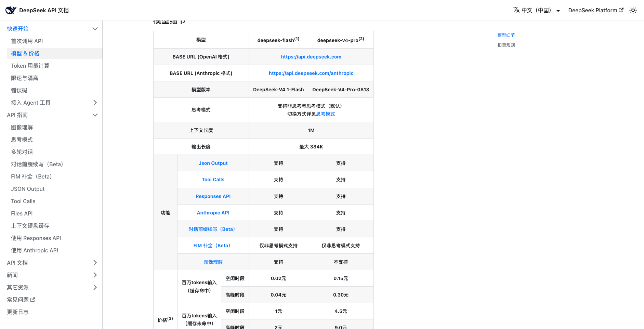Click the 功能 row group label
This screenshot has height=329, width=644.
(x=165, y=213)
